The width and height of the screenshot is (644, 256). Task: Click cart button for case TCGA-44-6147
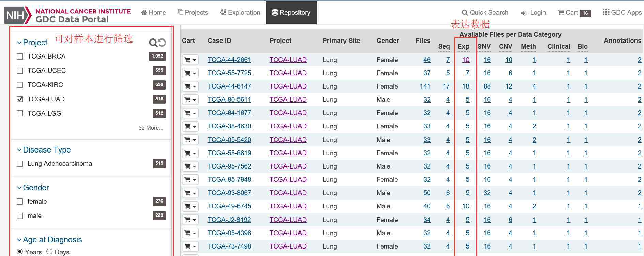pos(190,86)
